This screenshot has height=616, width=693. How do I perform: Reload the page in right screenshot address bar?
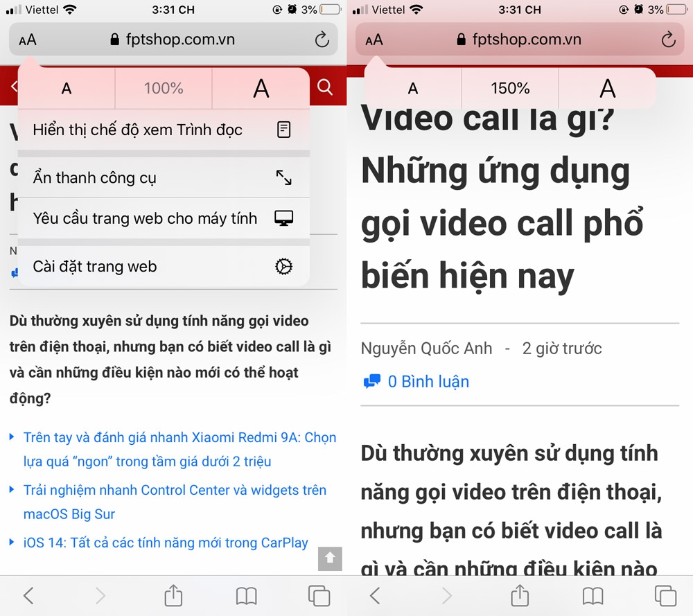coord(668,39)
